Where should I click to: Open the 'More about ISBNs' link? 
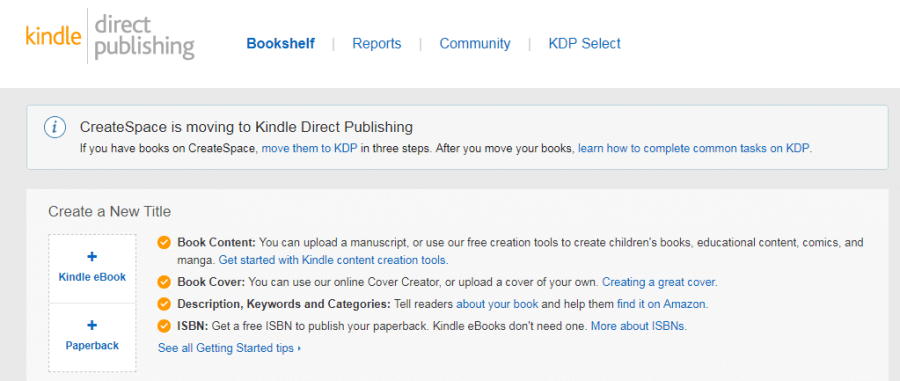638,326
